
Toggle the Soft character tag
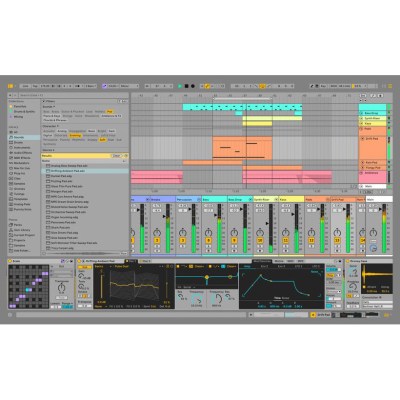[103, 140]
